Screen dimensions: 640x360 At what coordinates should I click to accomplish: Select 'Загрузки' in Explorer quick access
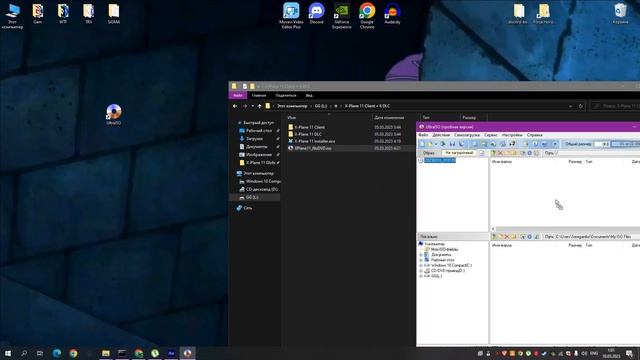[254, 139]
